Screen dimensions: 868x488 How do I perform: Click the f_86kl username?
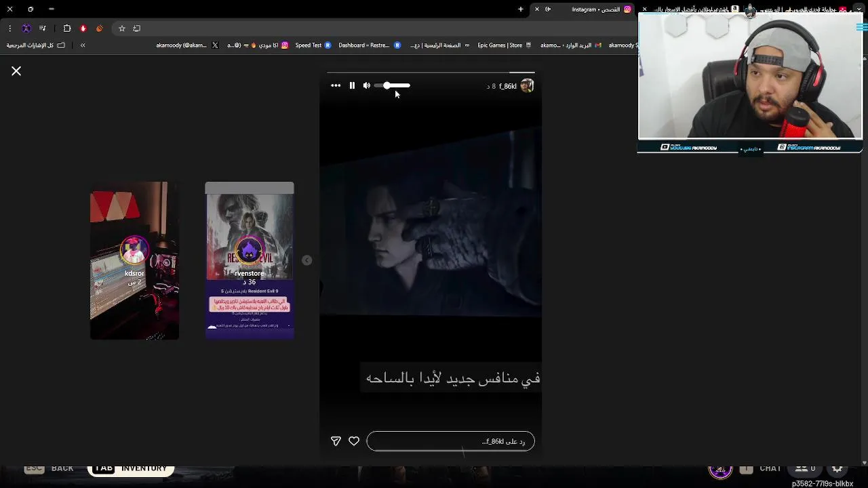pyautogui.click(x=508, y=86)
